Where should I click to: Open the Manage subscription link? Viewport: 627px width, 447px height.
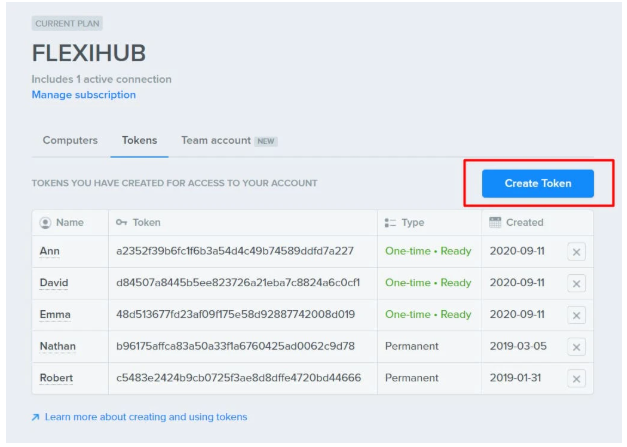[84, 95]
